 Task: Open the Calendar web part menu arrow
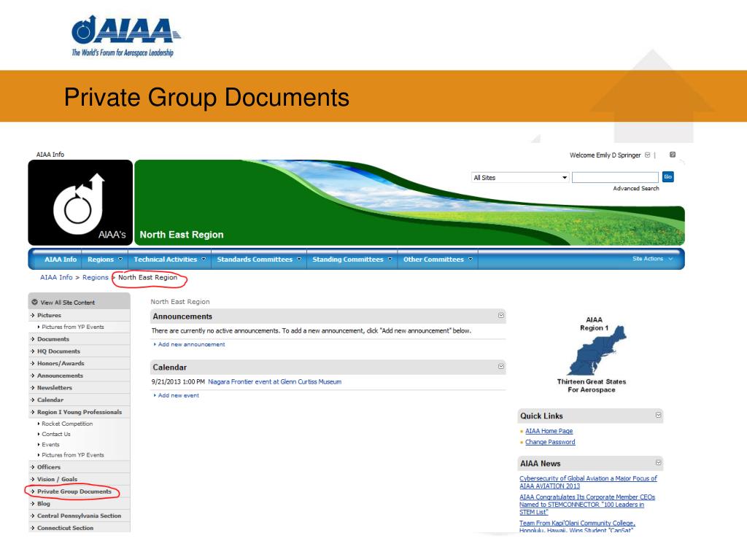point(500,366)
